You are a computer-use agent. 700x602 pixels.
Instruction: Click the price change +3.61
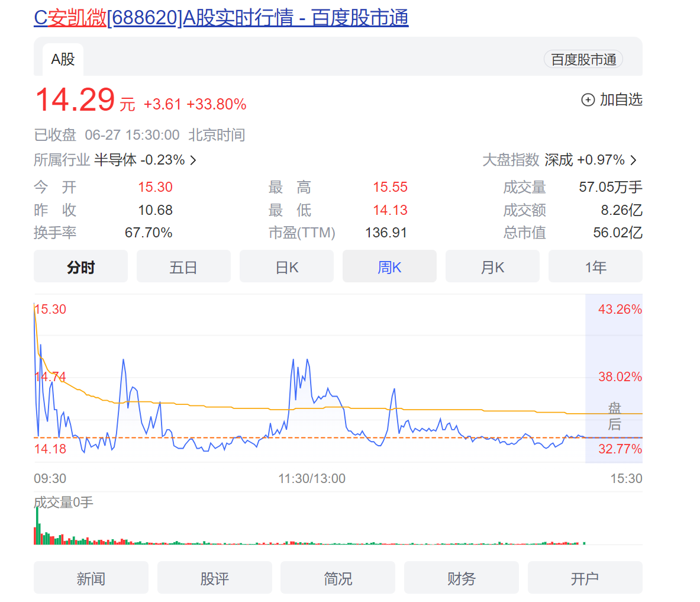pyautogui.click(x=162, y=105)
